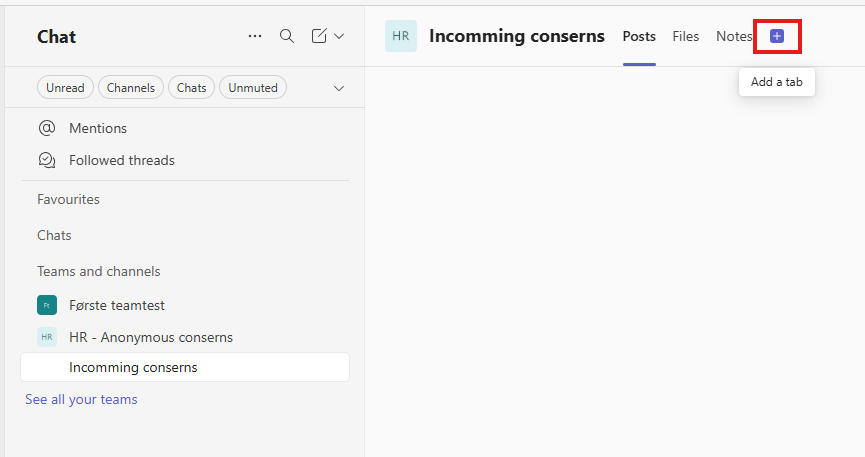Open Mentions with the @ icon
The height and width of the screenshot is (457, 865).
tap(47, 128)
